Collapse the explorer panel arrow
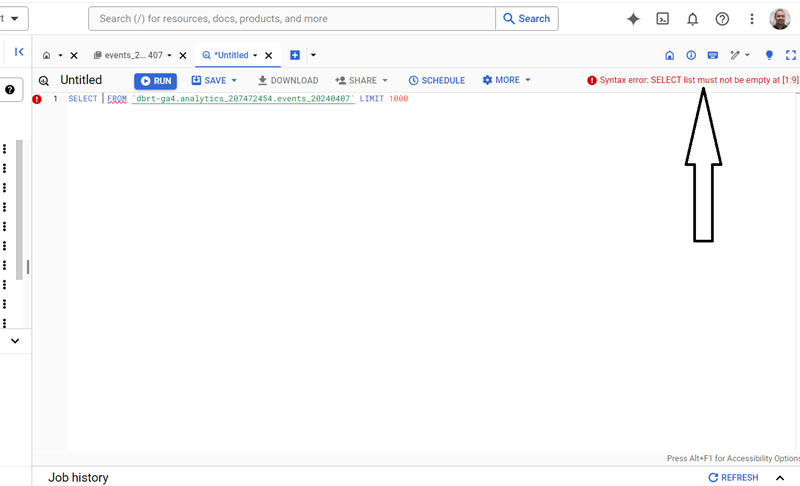Viewport: 800px width, 486px height. pos(19,52)
